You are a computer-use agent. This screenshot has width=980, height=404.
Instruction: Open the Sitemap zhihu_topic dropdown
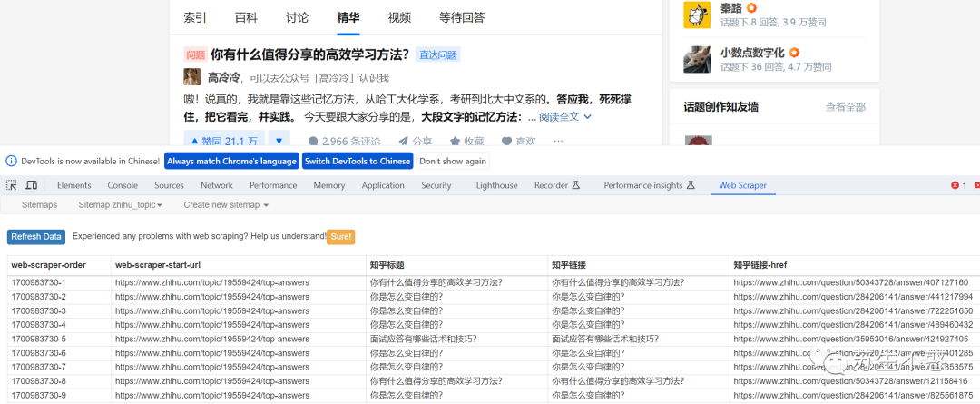pos(120,204)
